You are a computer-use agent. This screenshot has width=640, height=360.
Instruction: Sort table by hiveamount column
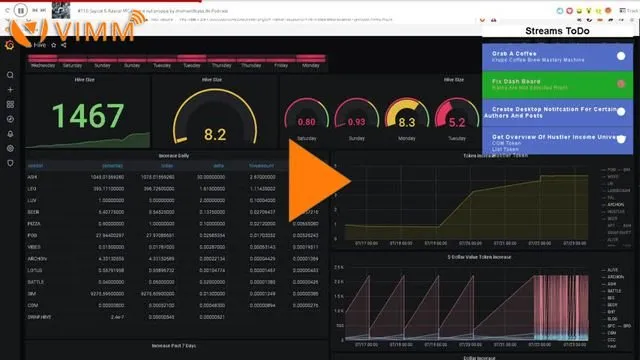[261, 166]
